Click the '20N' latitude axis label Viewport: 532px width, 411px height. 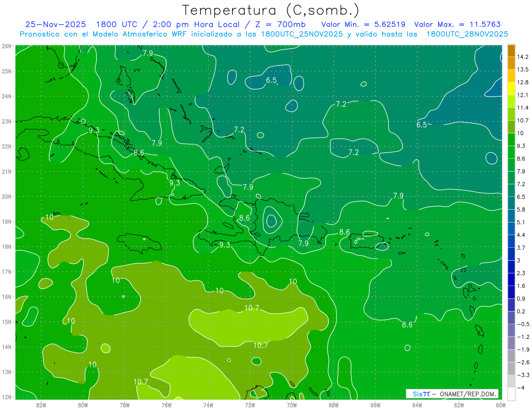click(6, 196)
